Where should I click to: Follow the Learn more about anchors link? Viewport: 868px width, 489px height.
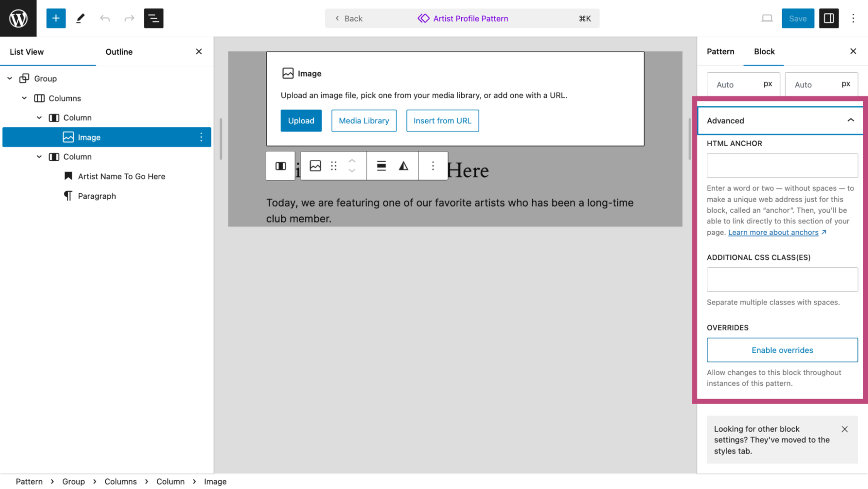tap(773, 232)
